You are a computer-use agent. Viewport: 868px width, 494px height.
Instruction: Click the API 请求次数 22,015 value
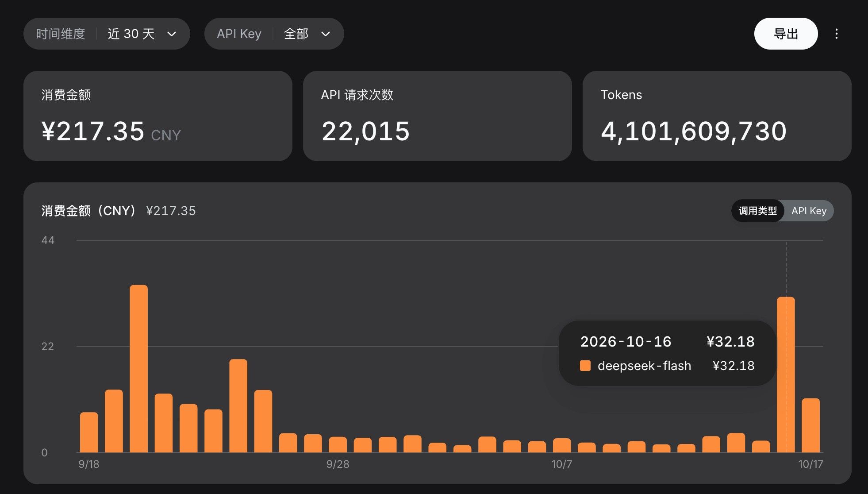pos(365,131)
